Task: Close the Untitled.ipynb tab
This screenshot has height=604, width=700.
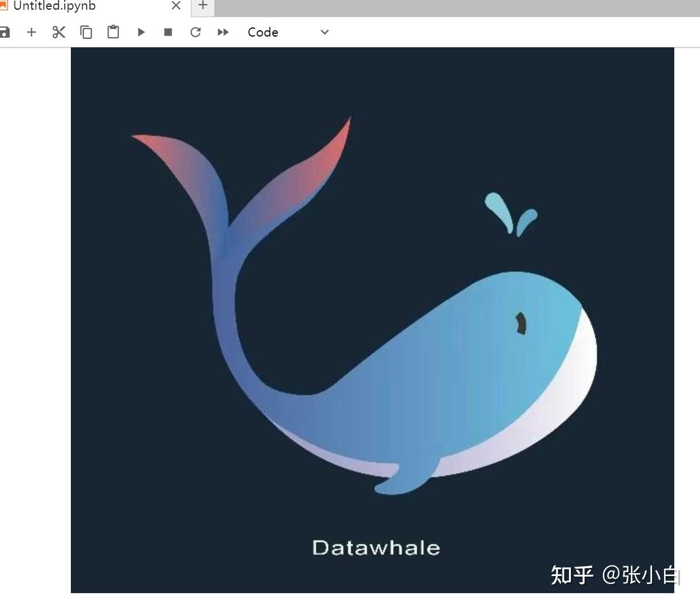Action: [176, 6]
